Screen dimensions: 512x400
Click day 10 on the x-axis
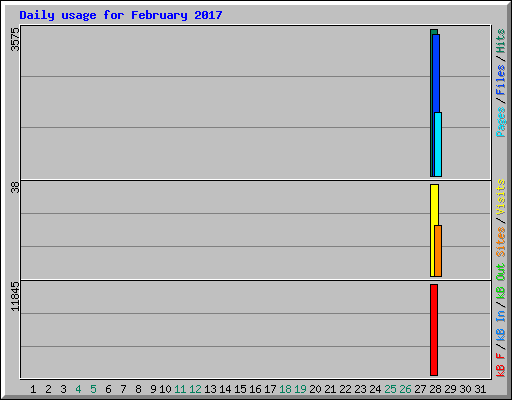click(165, 389)
